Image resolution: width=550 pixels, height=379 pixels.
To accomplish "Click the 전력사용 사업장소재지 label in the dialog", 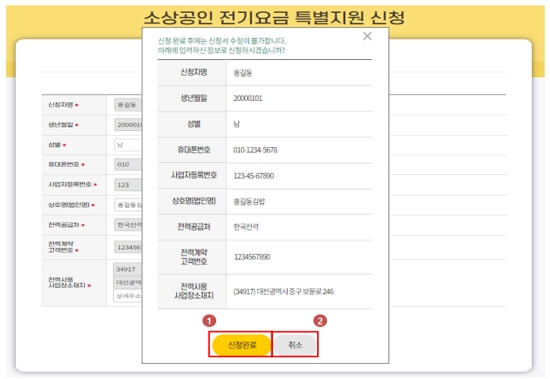I will point(194,291).
